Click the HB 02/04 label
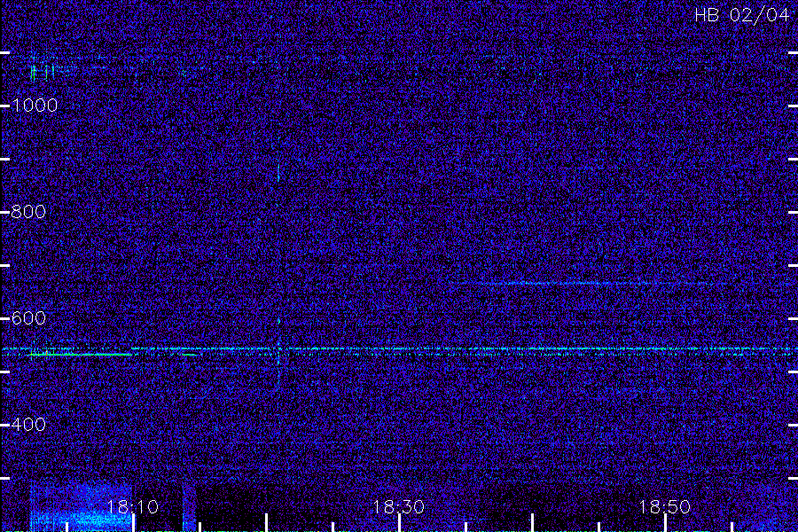The image size is (798, 532). 741,15
